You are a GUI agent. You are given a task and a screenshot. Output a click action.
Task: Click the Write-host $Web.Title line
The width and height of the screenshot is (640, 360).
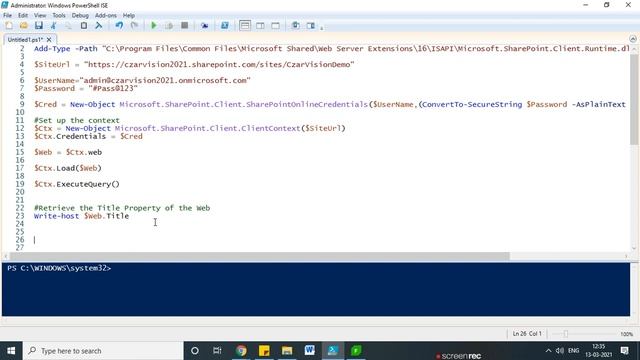82,216
